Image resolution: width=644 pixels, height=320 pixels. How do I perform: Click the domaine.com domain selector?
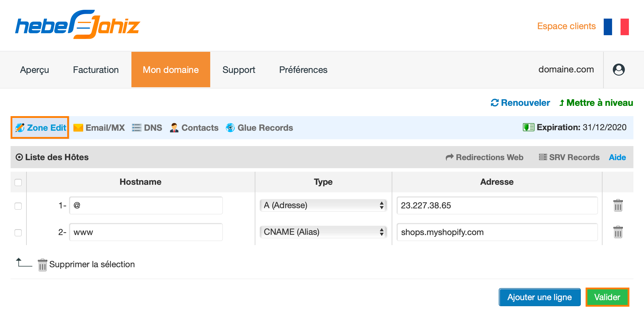(x=566, y=69)
